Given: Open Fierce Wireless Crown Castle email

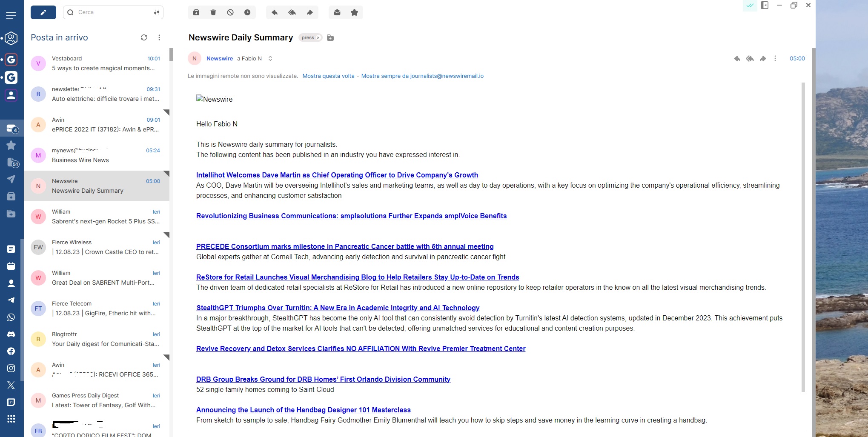Looking at the screenshot, I should (97, 247).
